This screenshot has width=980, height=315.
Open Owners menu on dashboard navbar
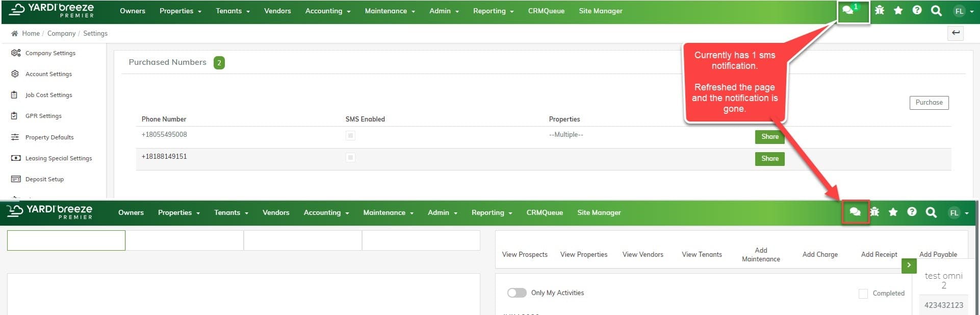(131, 212)
